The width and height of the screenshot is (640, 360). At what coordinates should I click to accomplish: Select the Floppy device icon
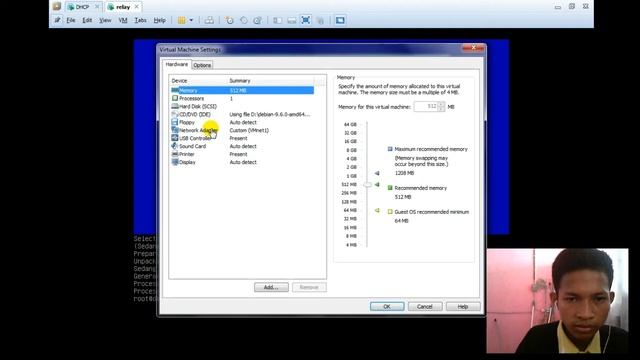pyautogui.click(x=175, y=122)
